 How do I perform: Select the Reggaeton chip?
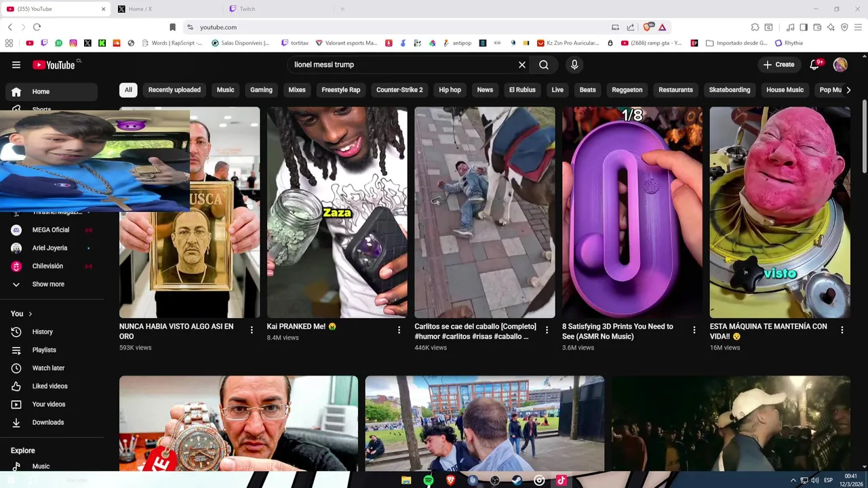coord(627,90)
